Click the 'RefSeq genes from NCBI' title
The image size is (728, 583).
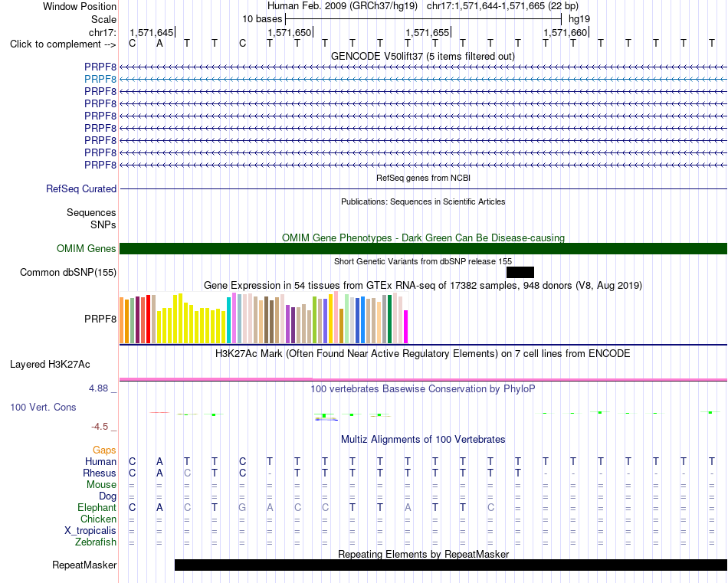click(424, 178)
